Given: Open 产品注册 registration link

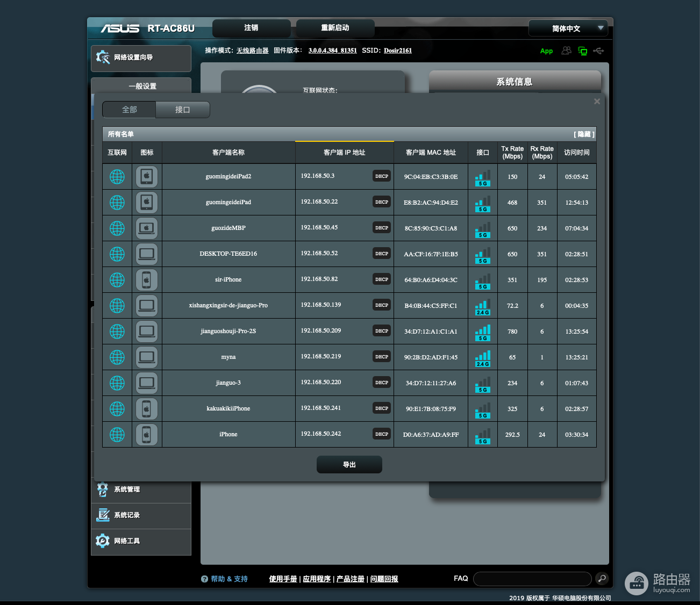Looking at the screenshot, I should (x=351, y=579).
